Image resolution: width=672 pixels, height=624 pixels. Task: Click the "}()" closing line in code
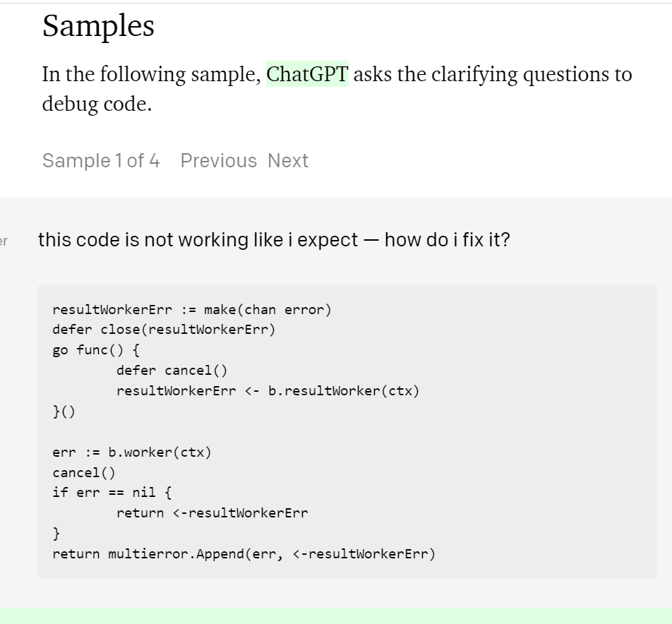63,412
